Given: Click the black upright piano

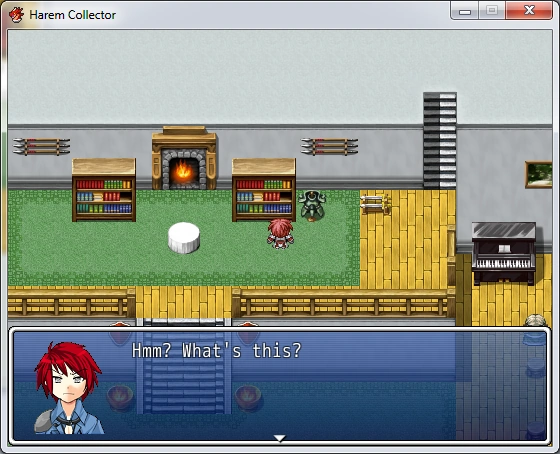Looking at the screenshot, I should point(504,253).
